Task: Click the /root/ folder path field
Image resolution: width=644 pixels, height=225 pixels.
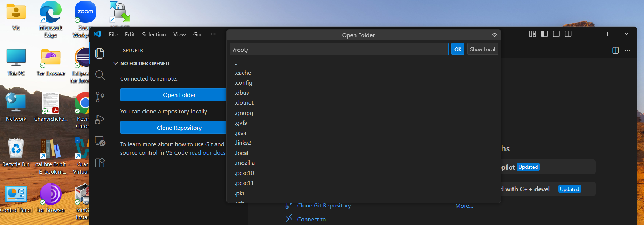Action: [339, 50]
